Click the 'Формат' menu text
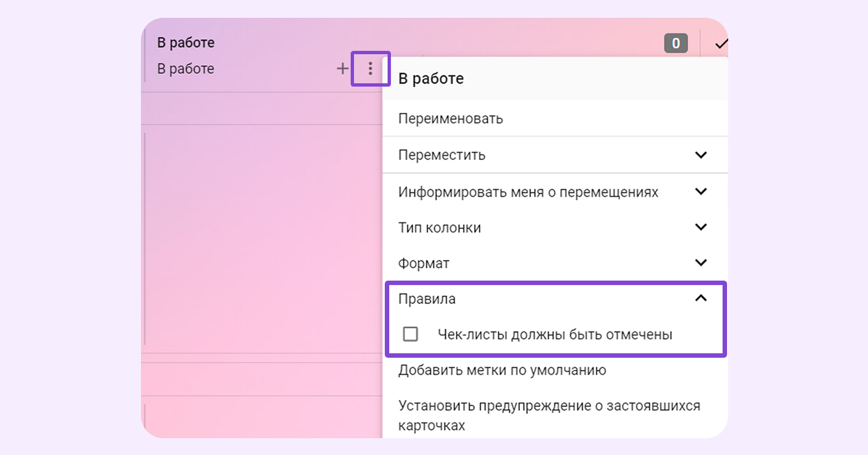 tap(423, 263)
